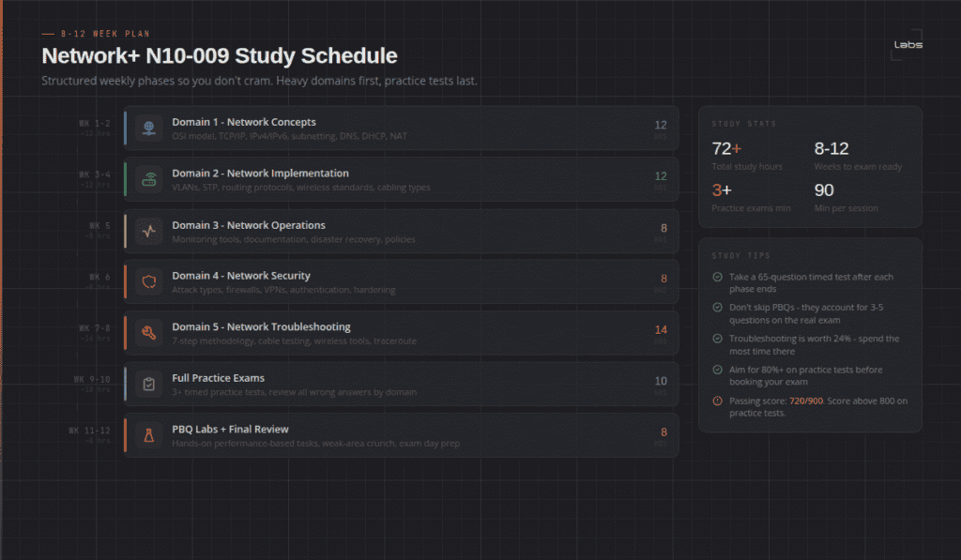
Task: Click the 10 hours value for Practice Exams
Action: click(661, 381)
